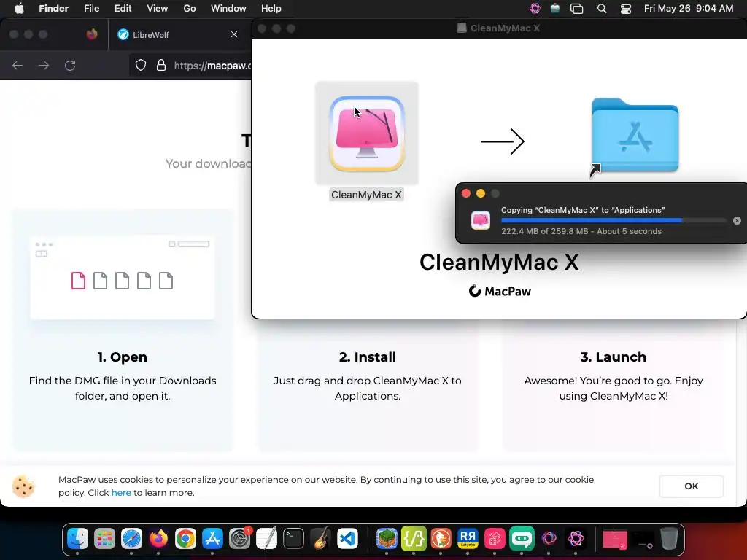Open the Applications folder shortcut in installer
The image size is (747, 560).
pyautogui.click(x=635, y=136)
